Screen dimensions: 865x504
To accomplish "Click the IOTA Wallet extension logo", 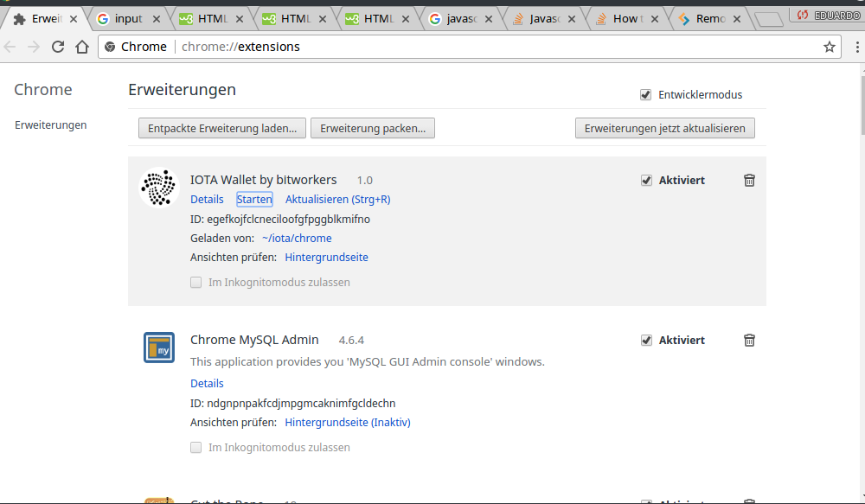I will pos(159,187).
